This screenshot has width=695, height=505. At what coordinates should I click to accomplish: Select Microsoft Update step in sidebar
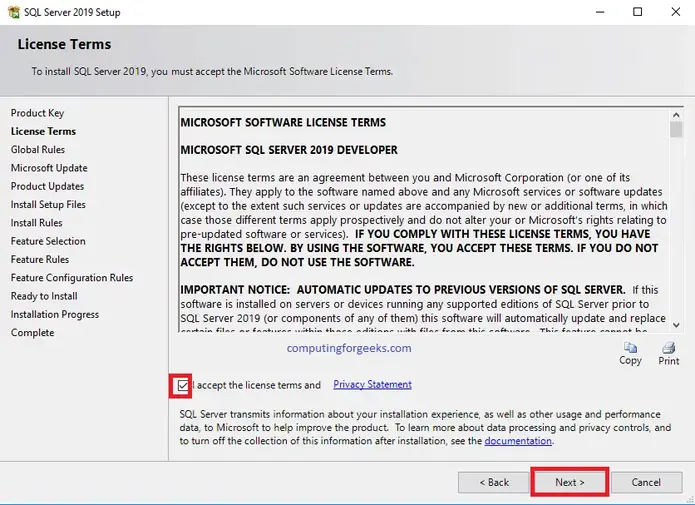49,168
